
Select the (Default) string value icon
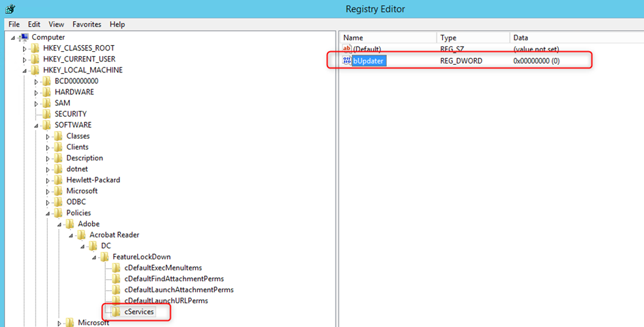(347, 49)
